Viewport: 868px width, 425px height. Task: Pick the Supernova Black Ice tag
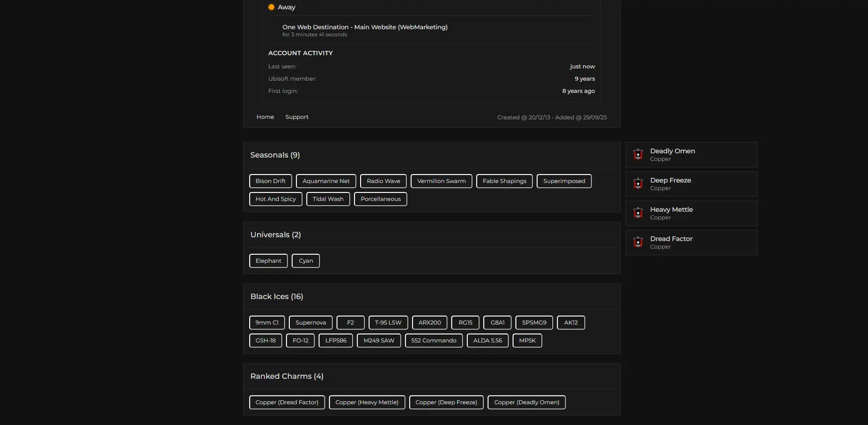[310, 323]
